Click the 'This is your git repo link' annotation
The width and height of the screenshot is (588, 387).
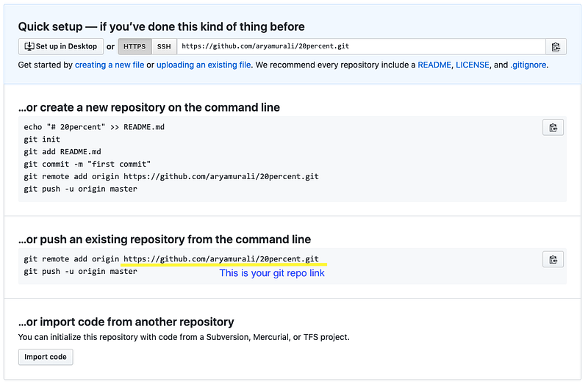(x=272, y=273)
